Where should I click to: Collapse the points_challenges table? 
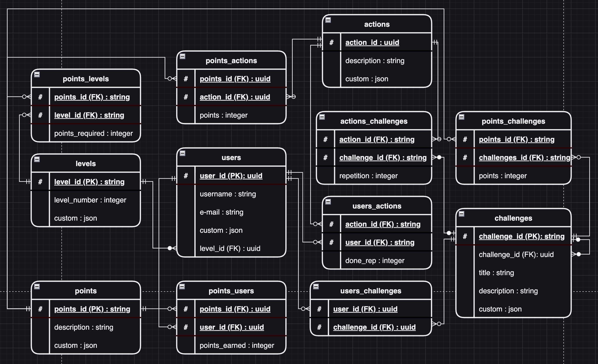point(462,117)
